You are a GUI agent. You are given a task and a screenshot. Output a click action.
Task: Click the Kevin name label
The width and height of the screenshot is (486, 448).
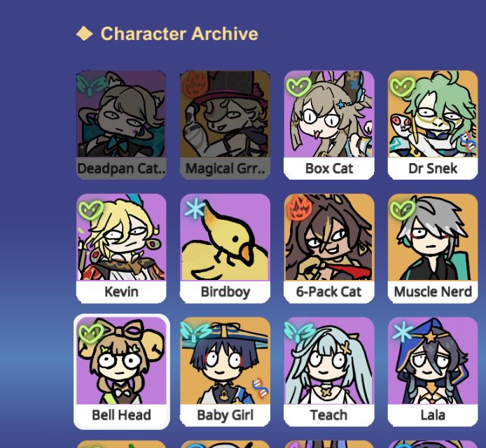(x=121, y=291)
